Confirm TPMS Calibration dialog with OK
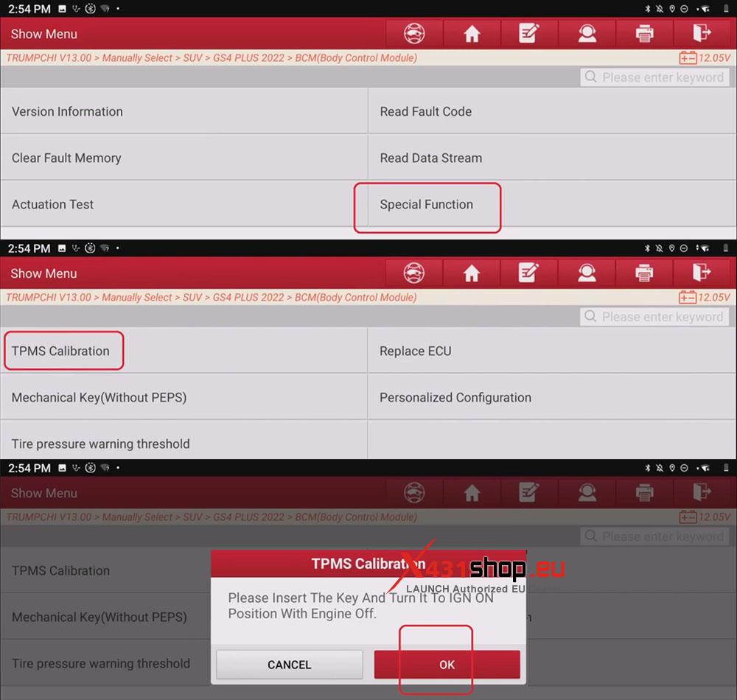The width and height of the screenshot is (737, 700). pyautogui.click(x=447, y=665)
